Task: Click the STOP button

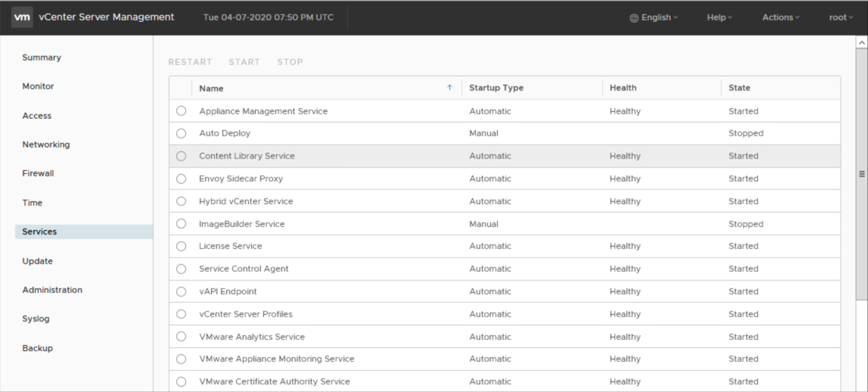Action: pyautogui.click(x=290, y=62)
